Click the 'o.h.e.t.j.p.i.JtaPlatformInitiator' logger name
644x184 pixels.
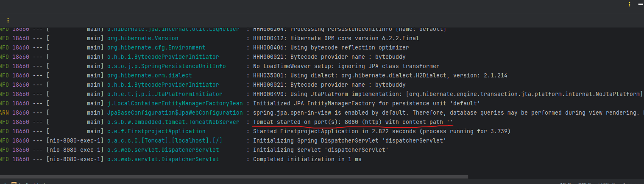coord(164,94)
